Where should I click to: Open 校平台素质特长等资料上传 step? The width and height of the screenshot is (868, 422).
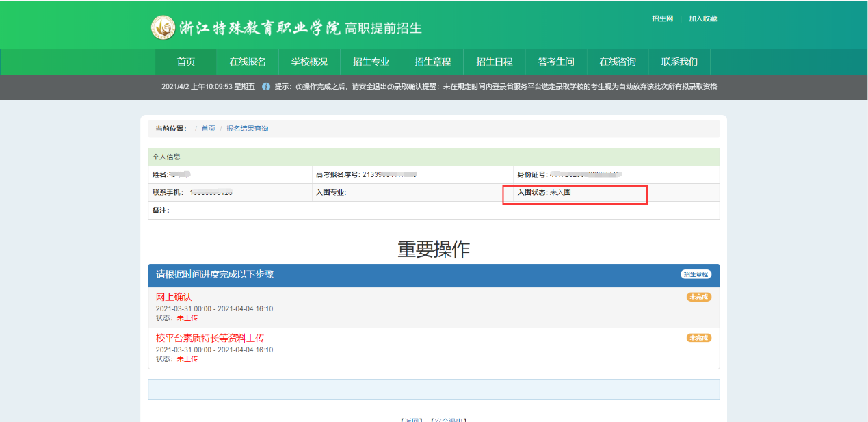coord(209,338)
